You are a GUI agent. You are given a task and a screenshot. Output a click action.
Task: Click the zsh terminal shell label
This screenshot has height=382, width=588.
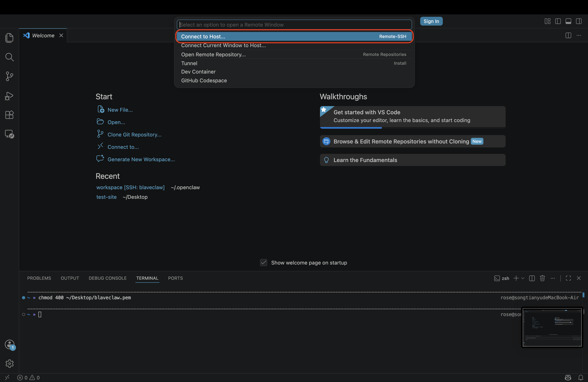point(502,278)
